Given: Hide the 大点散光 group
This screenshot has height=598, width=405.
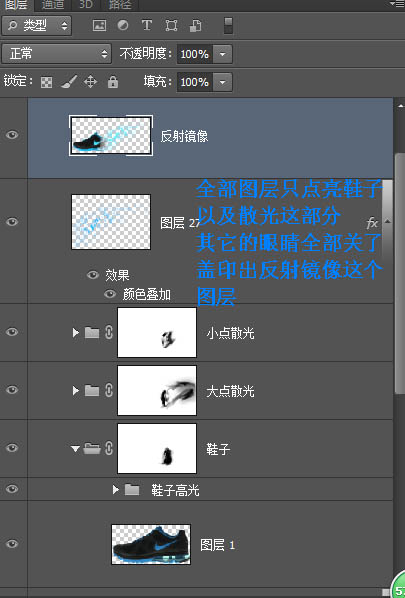Looking at the screenshot, I should (12, 390).
